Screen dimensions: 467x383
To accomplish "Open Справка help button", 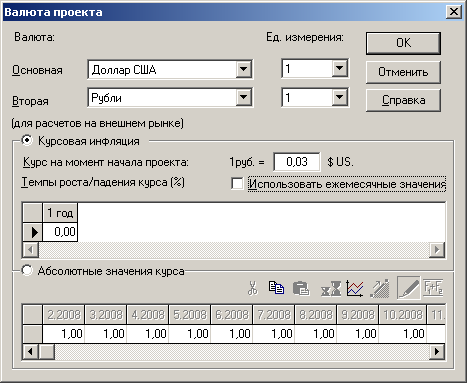I will tap(403, 100).
